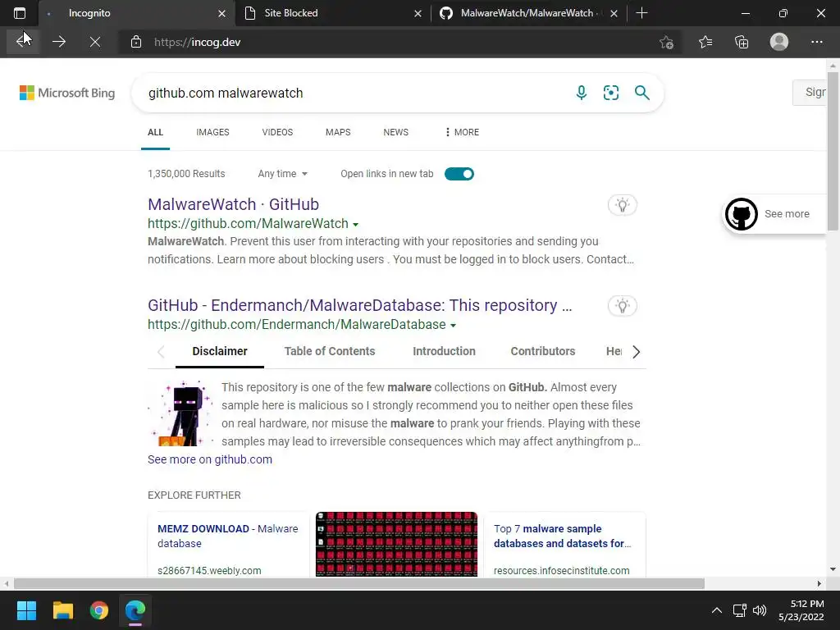Image resolution: width=840 pixels, height=630 pixels.
Task: Show next result tabs with right chevron
Action: coord(636,351)
